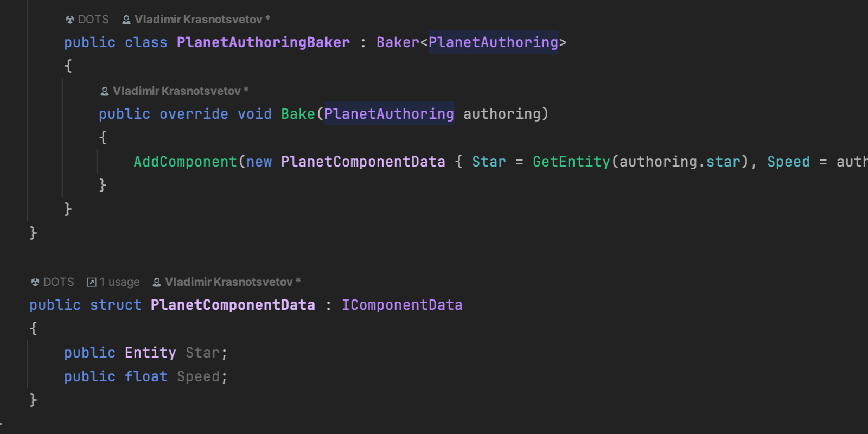
Task: Open the '1 usage' code lens link
Action: coord(119,282)
